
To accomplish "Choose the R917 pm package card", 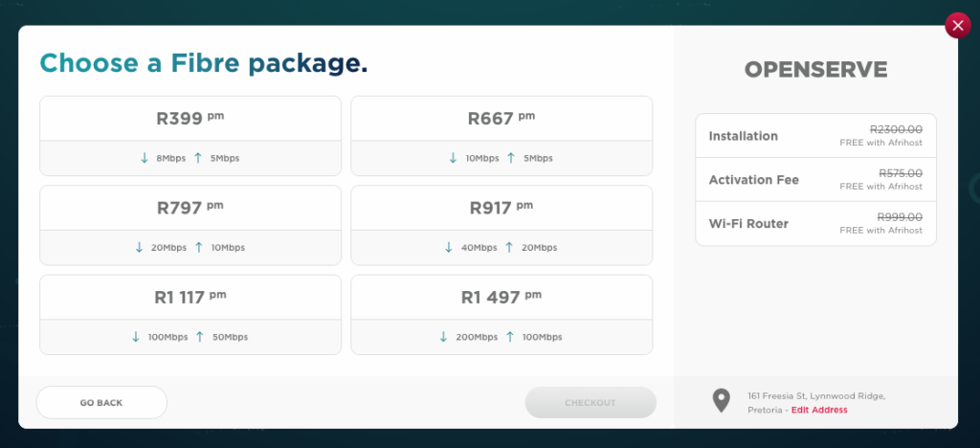I will [x=501, y=209].
